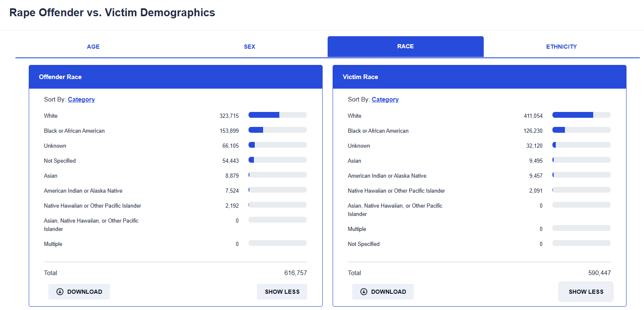This screenshot has height=310, width=644.
Task: Click the victim count 126,230
Action: click(533, 131)
